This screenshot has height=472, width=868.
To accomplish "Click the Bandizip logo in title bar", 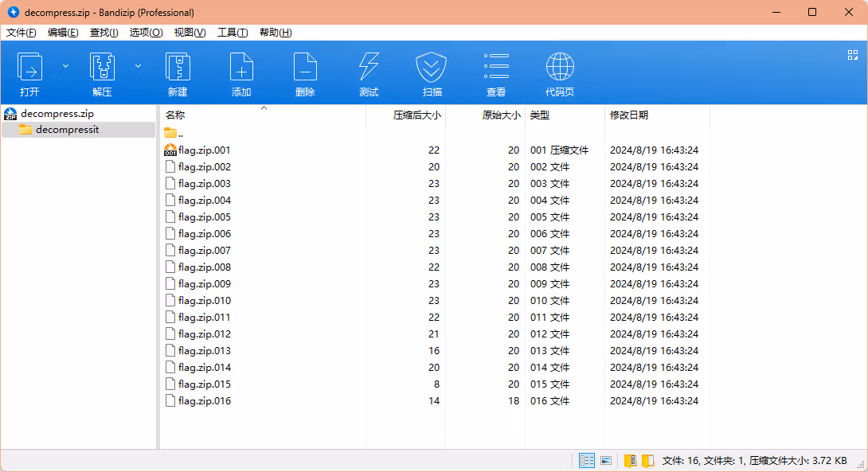I will click(14, 12).
